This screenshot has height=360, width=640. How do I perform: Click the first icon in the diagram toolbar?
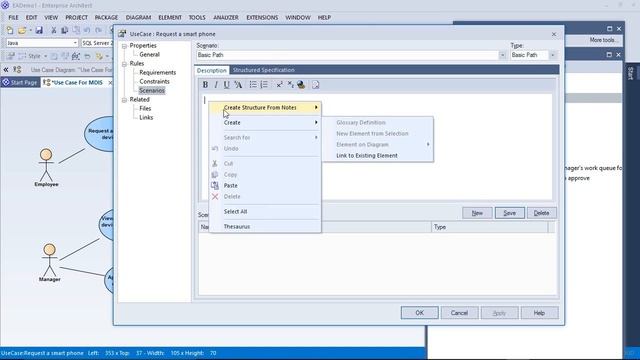[x=11, y=56]
